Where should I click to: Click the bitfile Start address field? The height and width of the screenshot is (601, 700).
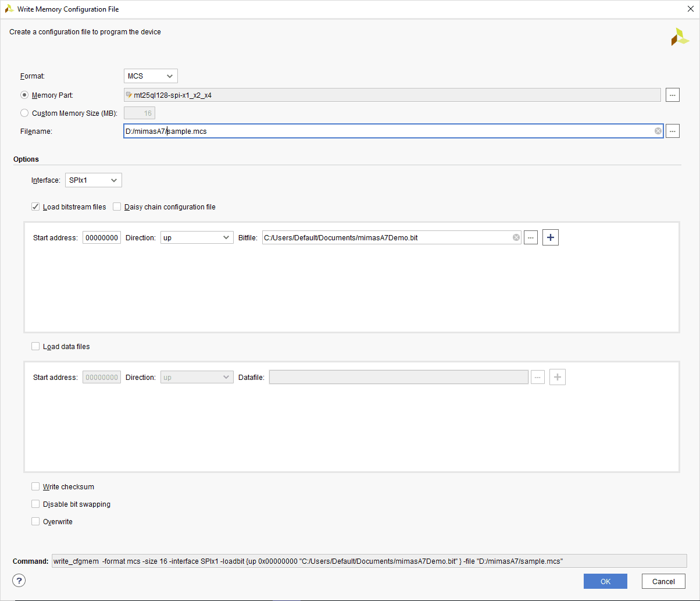point(102,237)
